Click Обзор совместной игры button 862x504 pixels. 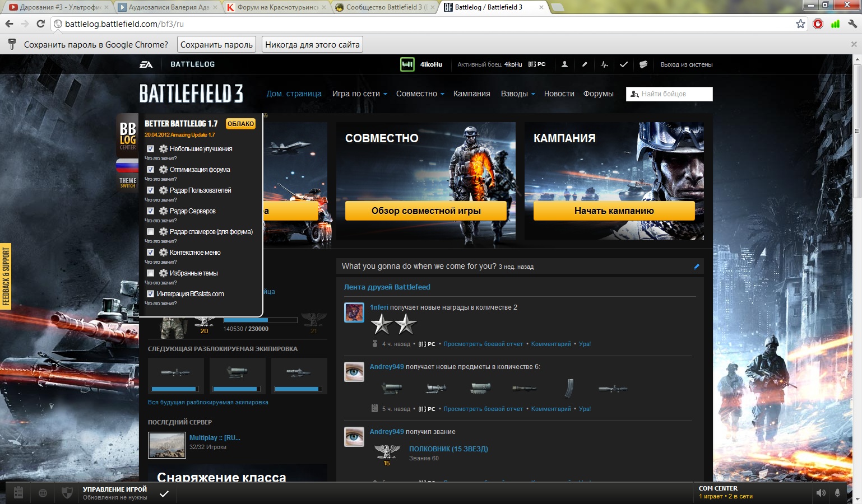(x=426, y=211)
